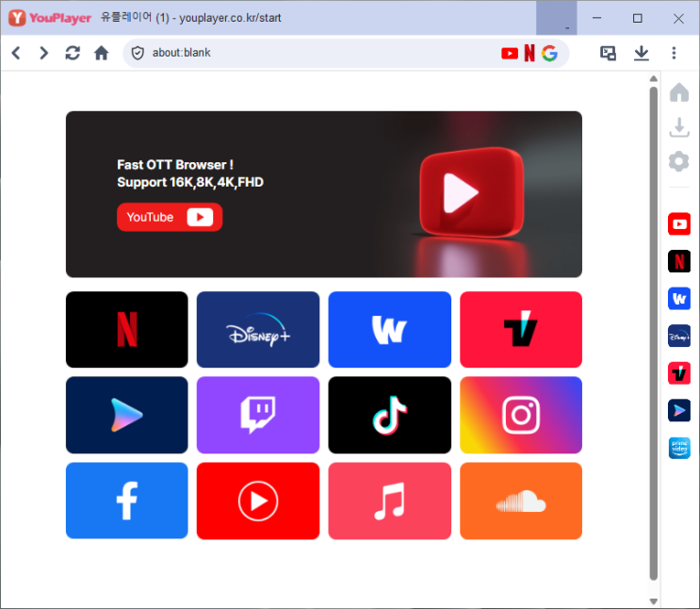Go back using the back arrow
Viewport: 700px width, 609px height.
[16, 53]
